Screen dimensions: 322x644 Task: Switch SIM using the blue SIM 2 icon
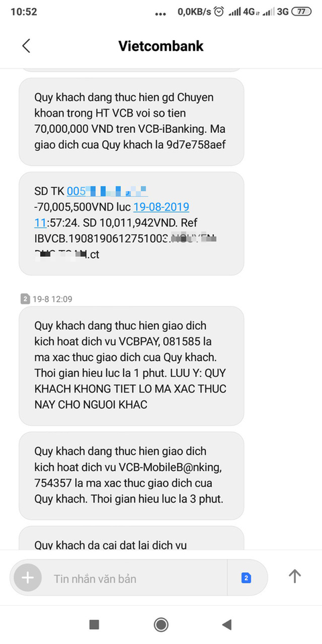tap(246, 578)
